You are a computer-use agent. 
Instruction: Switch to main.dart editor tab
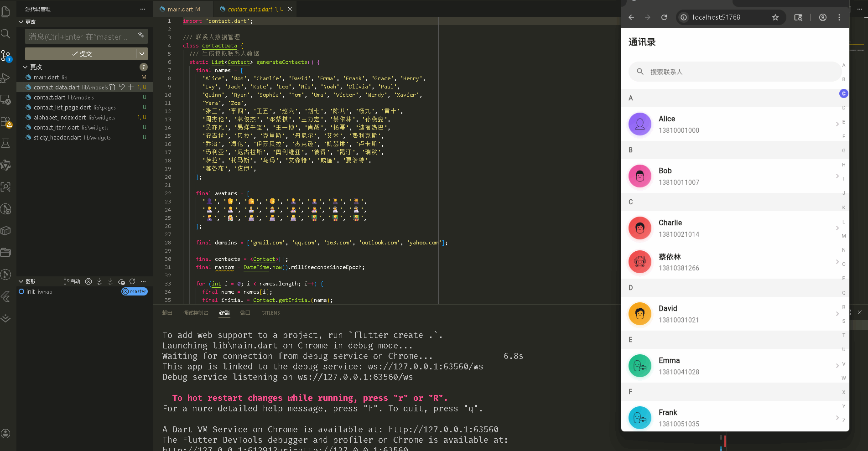click(x=183, y=9)
